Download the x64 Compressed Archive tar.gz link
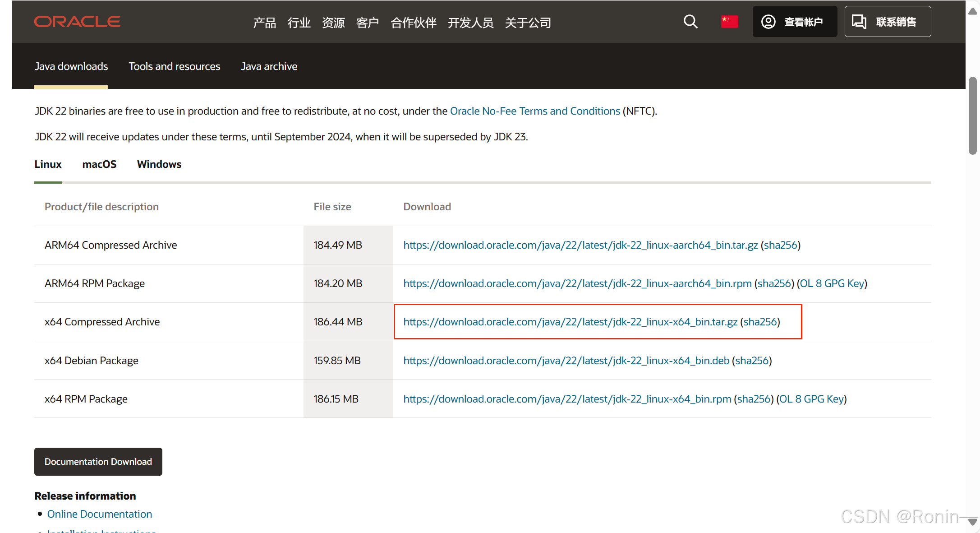 570,322
